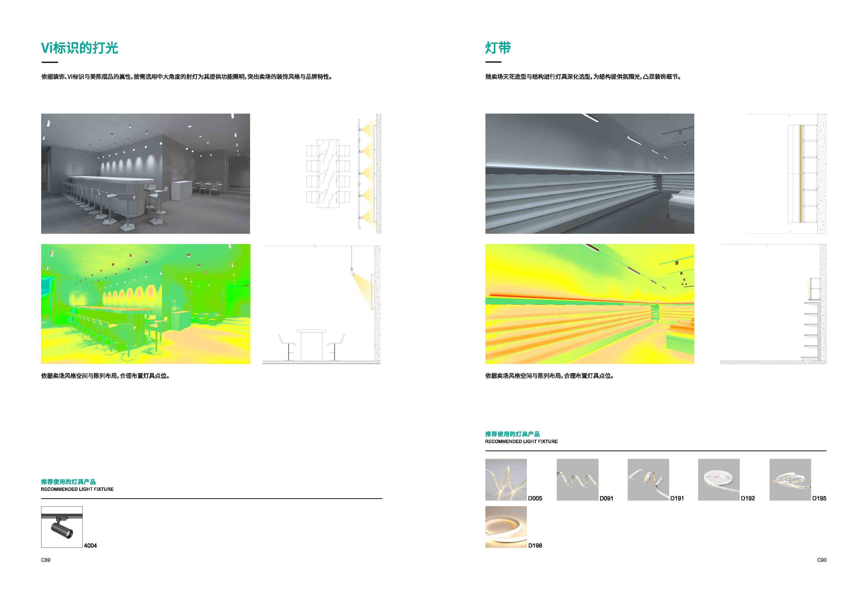Click the heading "Vi标识的打光"
Viewport: 868px width, 589px height.
pos(80,48)
